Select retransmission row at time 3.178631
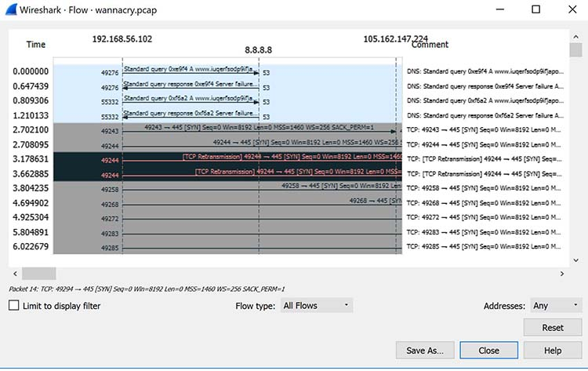This screenshot has width=588, height=371. tap(227, 159)
